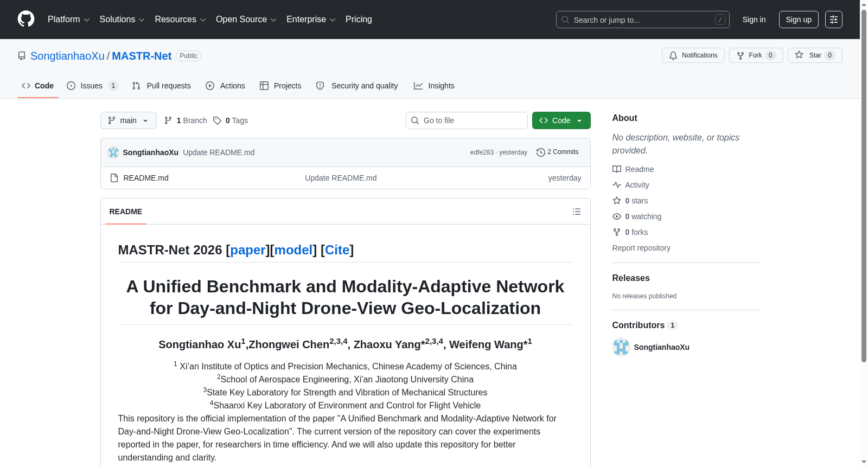Click the Sign in link
The width and height of the screenshot is (868, 467).
(754, 20)
